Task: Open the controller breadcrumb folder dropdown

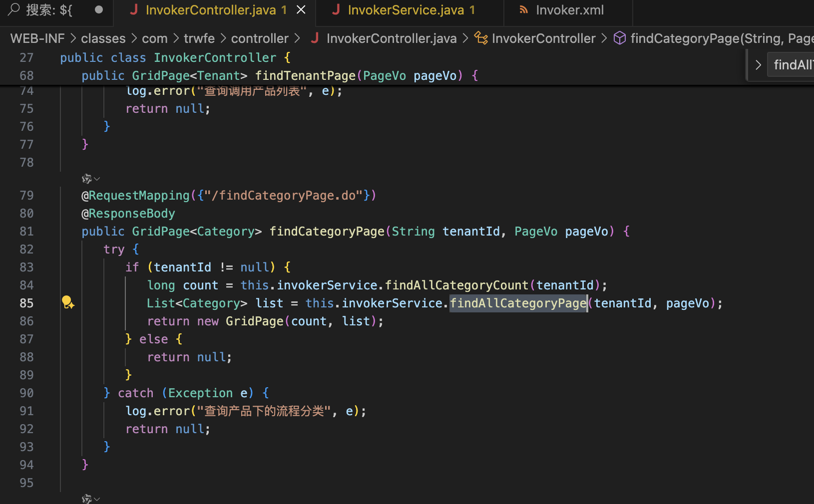Action: pyautogui.click(x=260, y=38)
